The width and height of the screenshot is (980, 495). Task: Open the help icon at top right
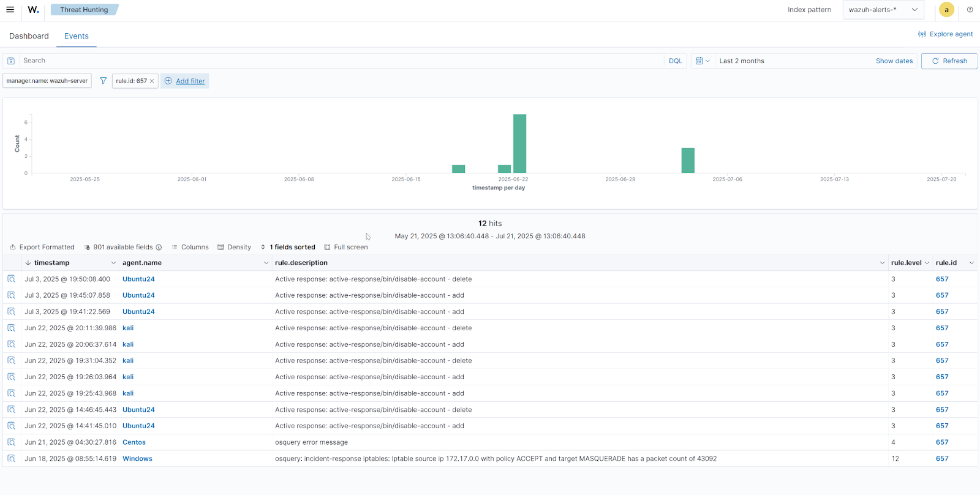coord(970,10)
